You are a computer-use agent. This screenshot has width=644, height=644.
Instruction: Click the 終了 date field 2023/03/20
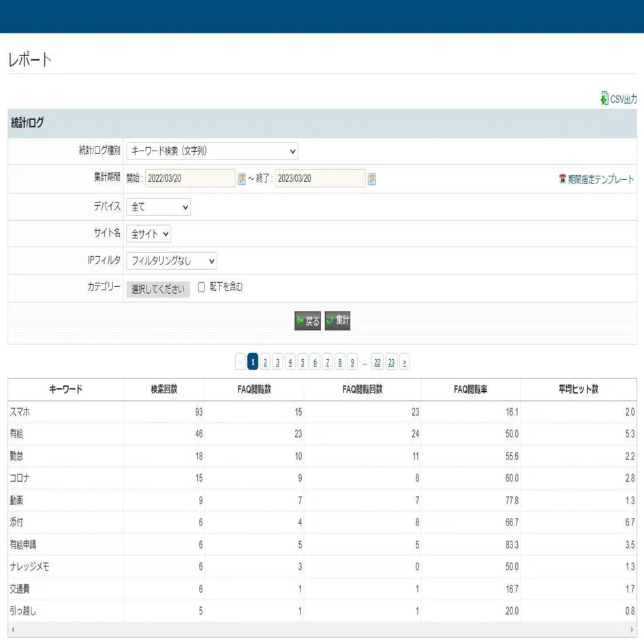tap(320, 179)
